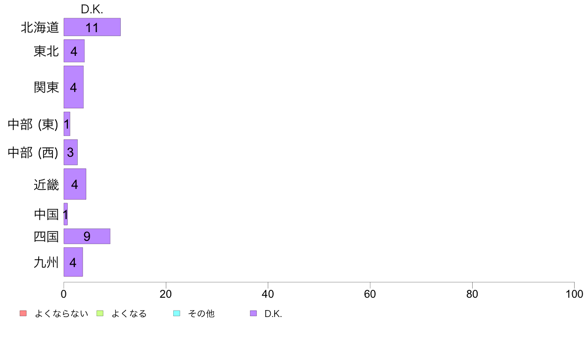Select the 東北 bar showing 4
Image resolution: width=588 pixels, height=364 pixels.
click(x=74, y=51)
